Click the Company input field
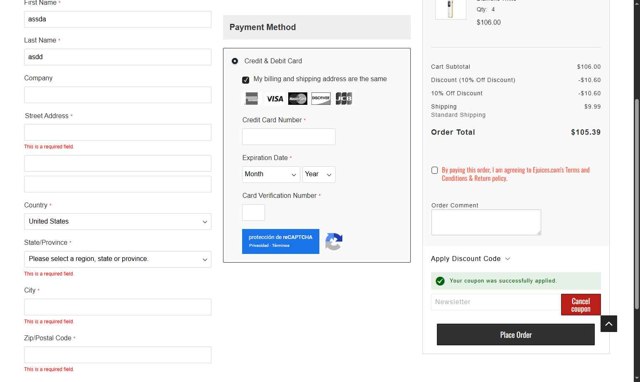Screen dimensions: 640x382 point(118,95)
